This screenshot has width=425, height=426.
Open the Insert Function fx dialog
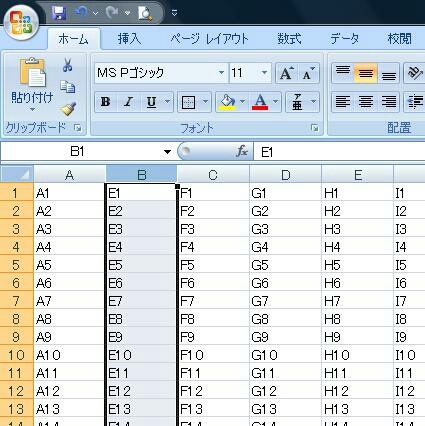coord(242,152)
